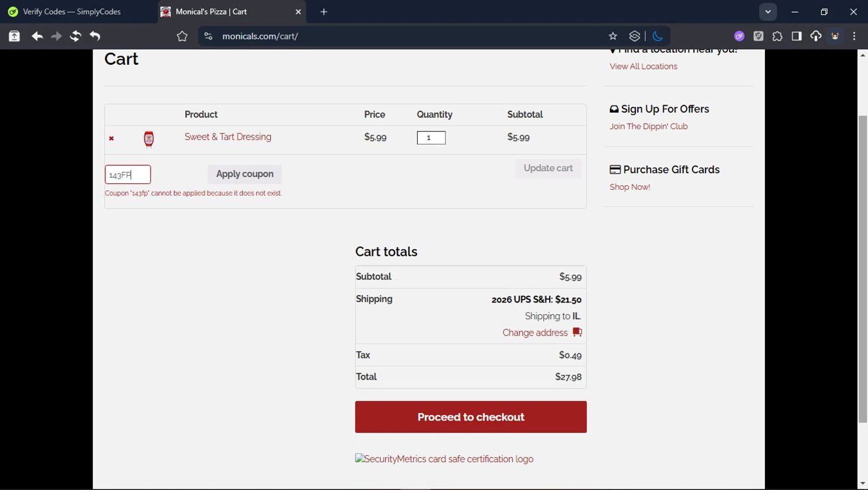Click the cloud upload toolbar icon

816,36
